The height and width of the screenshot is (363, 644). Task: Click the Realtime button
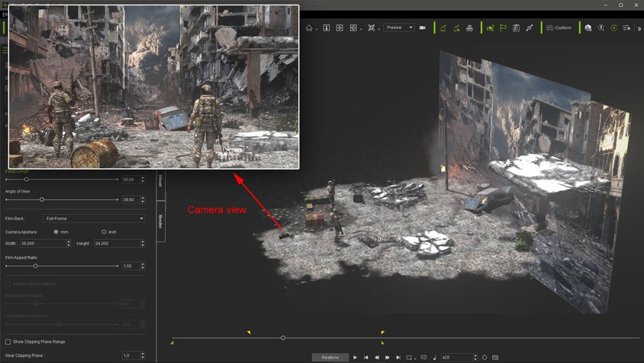330,357
